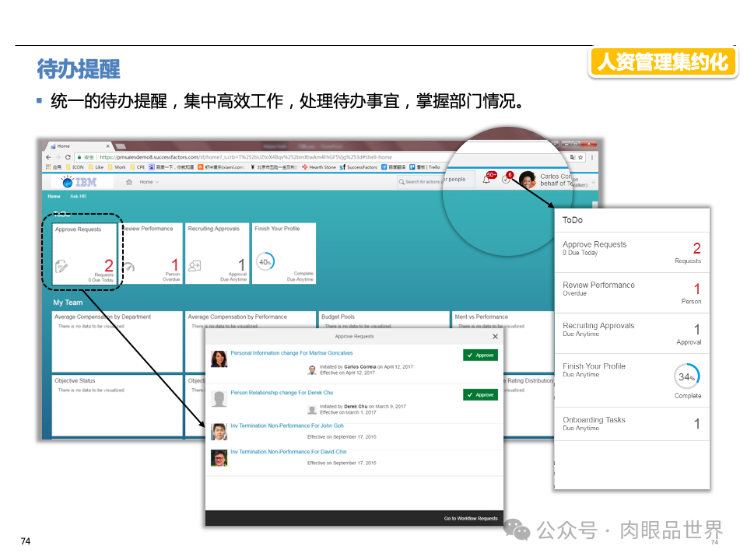747x560 pixels.
Task: Click Carlos Correia's profile photo
Action: pyautogui.click(x=528, y=180)
